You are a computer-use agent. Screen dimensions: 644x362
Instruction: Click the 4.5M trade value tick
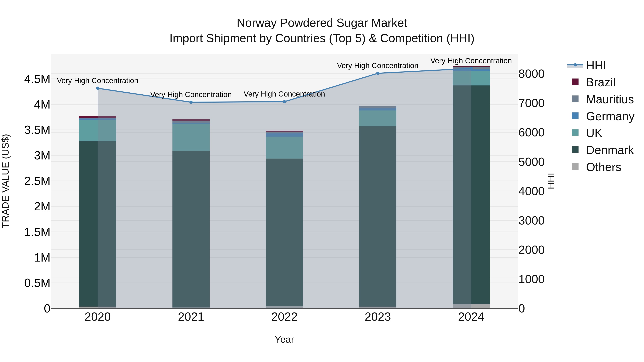pos(37,79)
